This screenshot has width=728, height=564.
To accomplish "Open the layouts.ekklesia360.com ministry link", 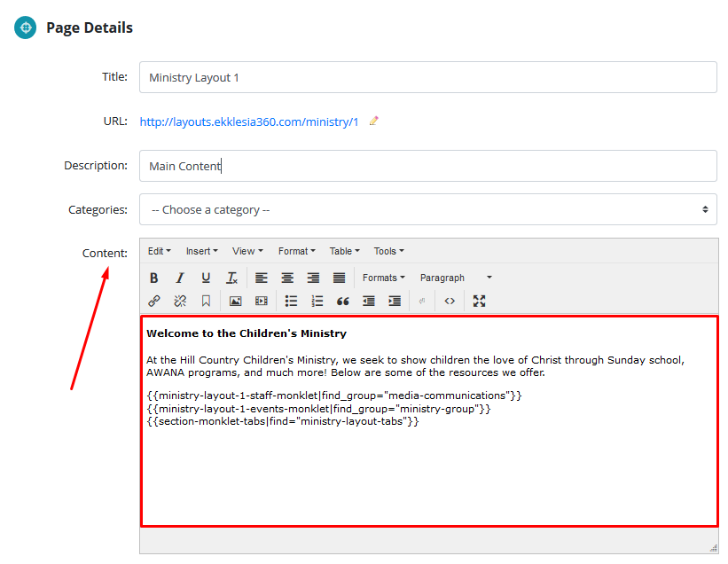I will coord(249,121).
